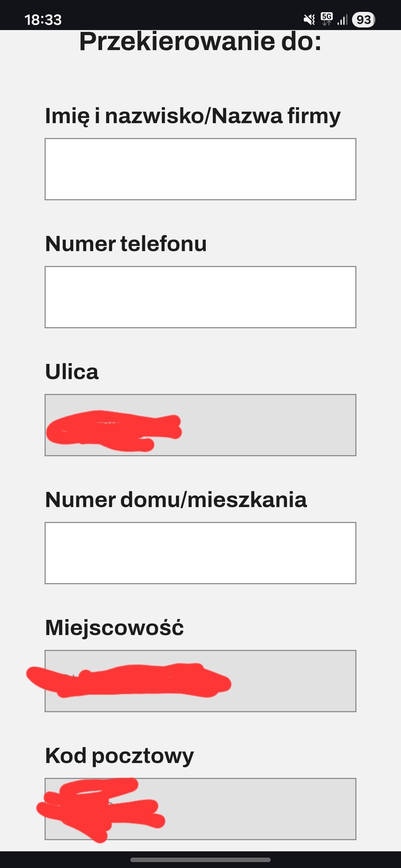Click the 'Numer domu/mieszkania' input box

point(200,553)
